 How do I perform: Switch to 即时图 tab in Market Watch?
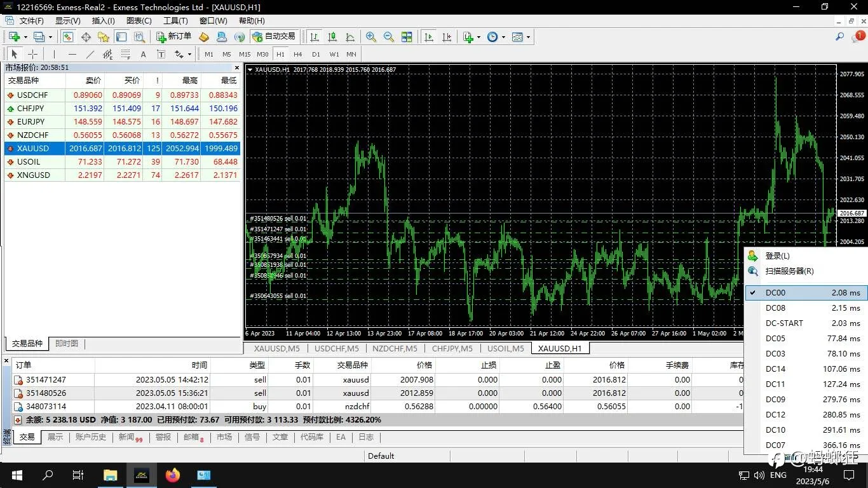coord(67,344)
